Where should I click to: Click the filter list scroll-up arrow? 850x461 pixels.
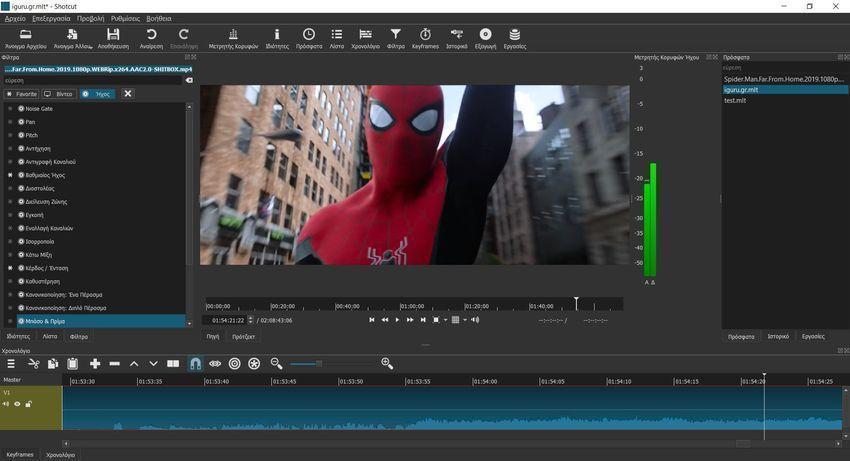[x=189, y=107]
